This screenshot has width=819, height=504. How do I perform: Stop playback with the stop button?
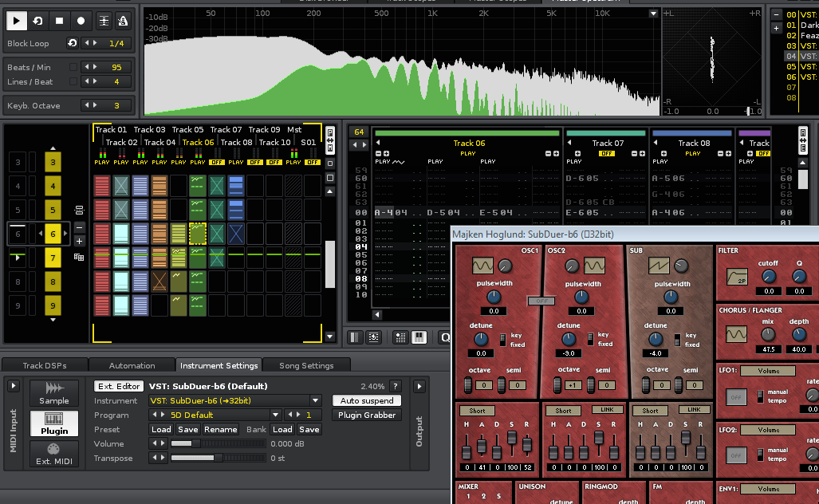click(60, 21)
